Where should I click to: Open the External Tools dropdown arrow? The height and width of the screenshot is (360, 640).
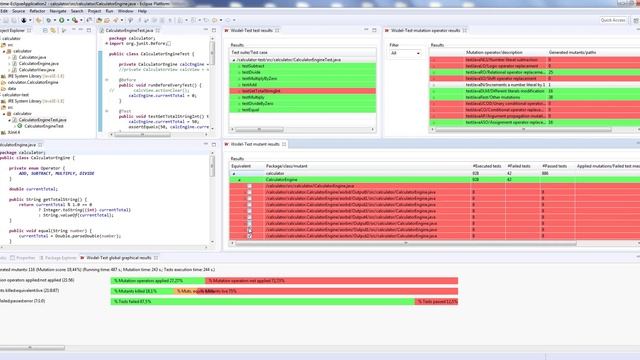(x=81, y=20)
